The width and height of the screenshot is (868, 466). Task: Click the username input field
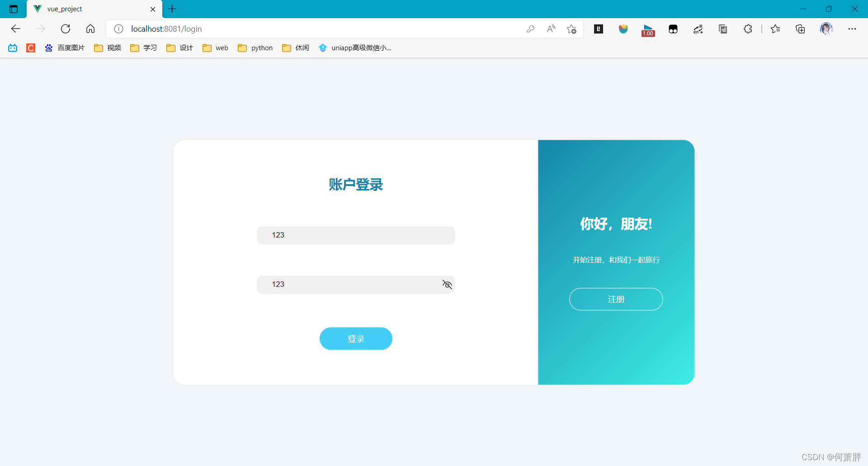[356, 235]
